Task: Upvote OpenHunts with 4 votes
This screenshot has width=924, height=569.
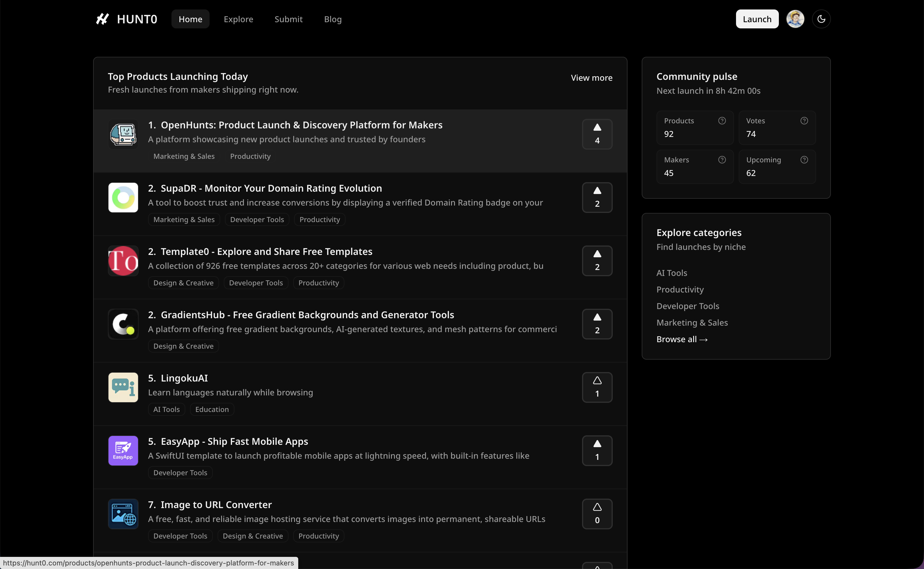Action: tap(597, 134)
